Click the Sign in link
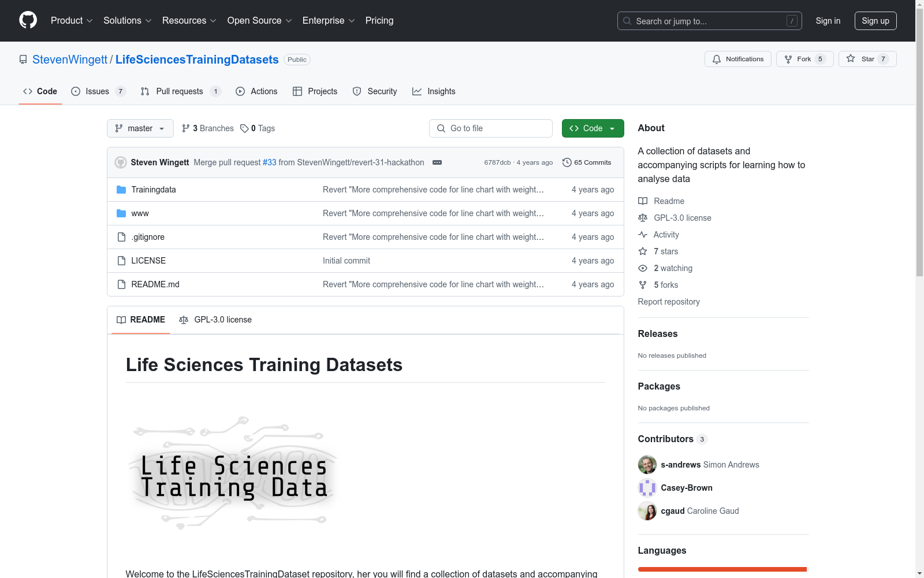This screenshot has height=578, width=924. [828, 21]
